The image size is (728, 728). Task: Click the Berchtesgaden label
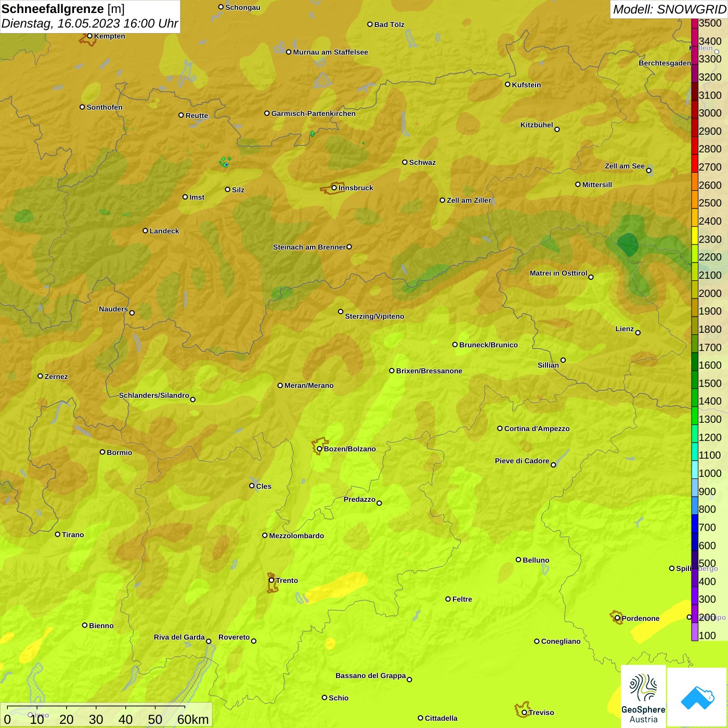click(x=665, y=63)
